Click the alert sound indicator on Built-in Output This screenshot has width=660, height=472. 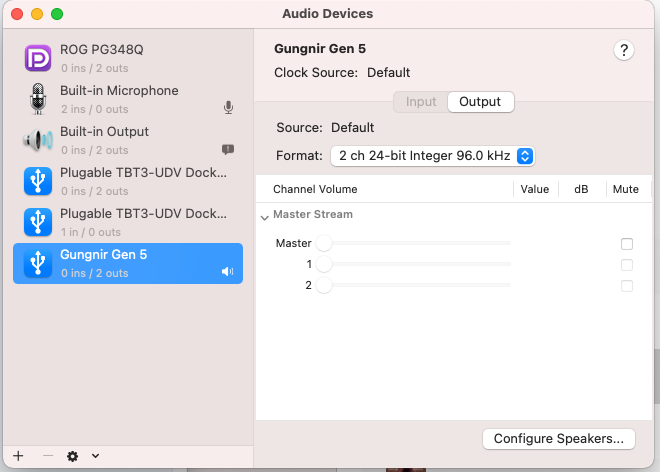point(228,149)
